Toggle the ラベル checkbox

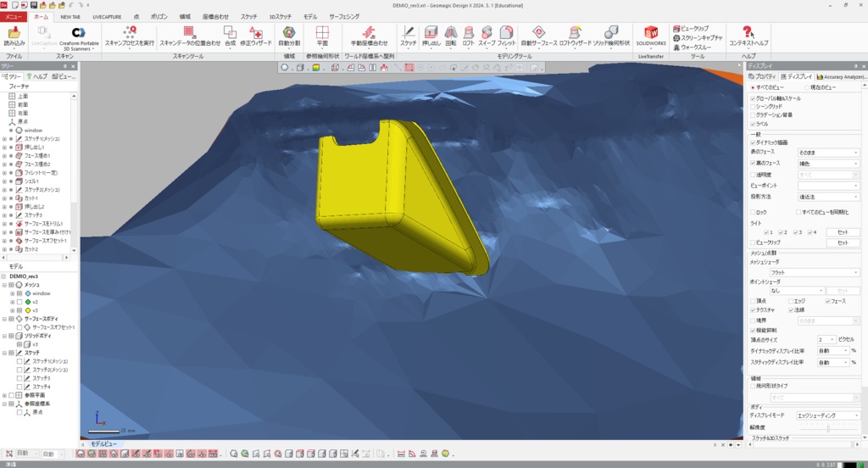(x=753, y=124)
